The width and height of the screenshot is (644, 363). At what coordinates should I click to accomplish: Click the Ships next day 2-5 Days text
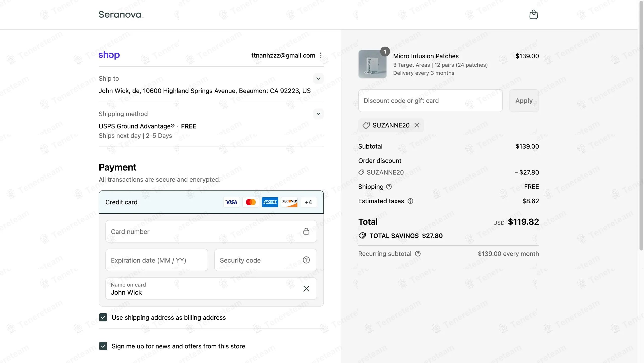click(135, 136)
